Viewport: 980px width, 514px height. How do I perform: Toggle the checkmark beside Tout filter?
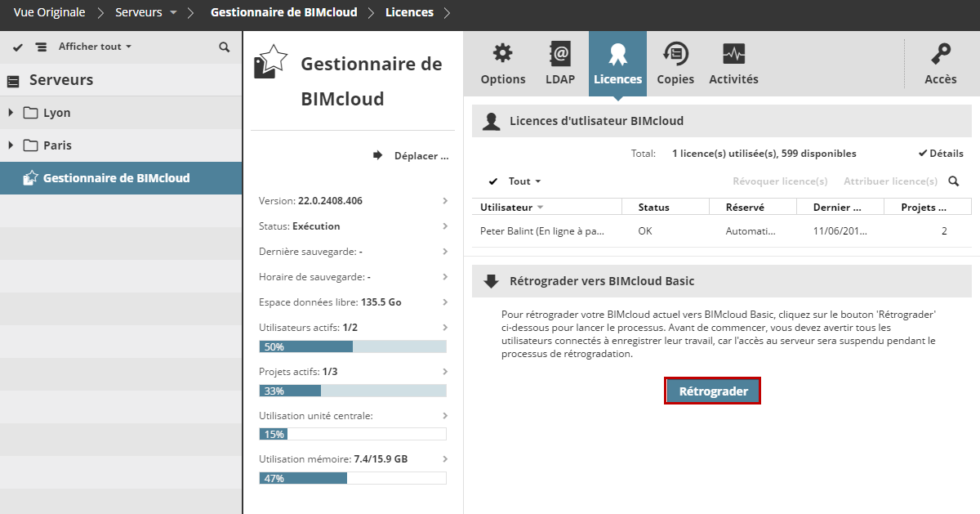(x=493, y=181)
